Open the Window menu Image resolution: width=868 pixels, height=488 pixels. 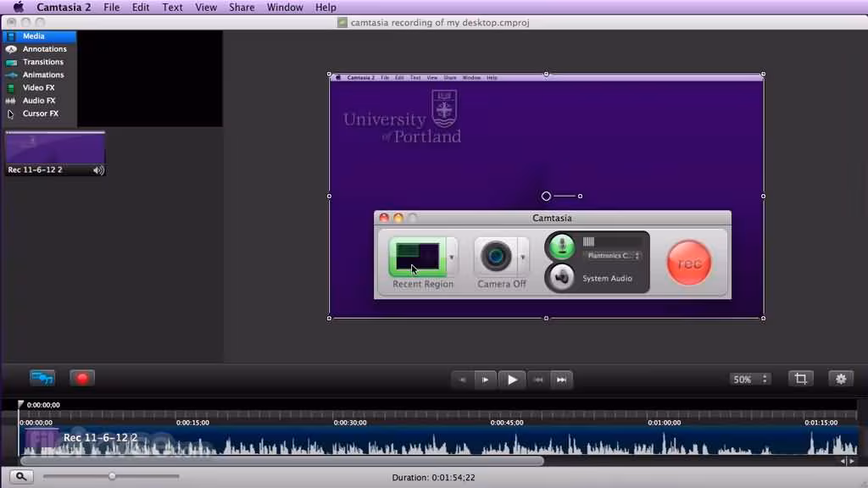pyautogui.click(x=285, y=7)
